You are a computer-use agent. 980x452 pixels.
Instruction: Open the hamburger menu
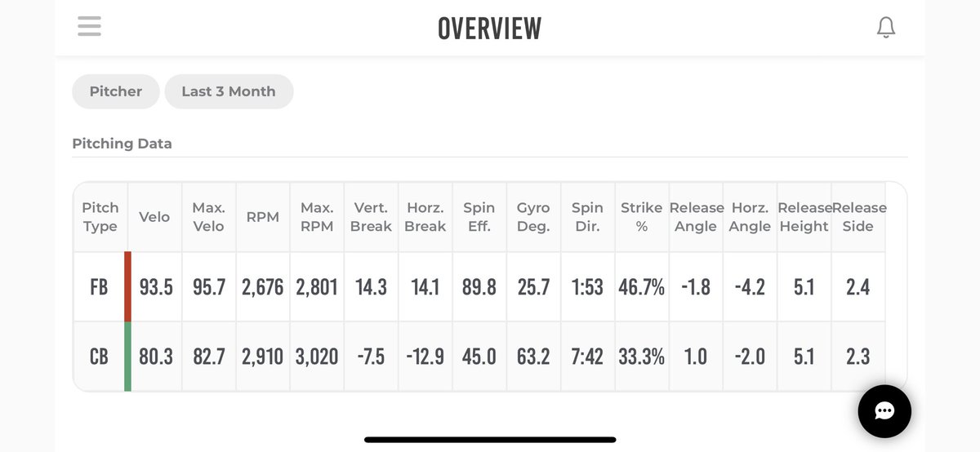[89, 27]
